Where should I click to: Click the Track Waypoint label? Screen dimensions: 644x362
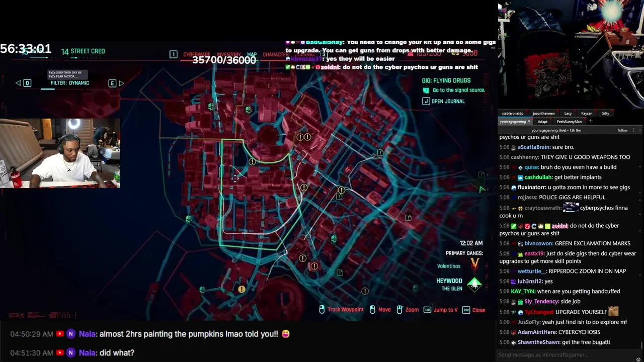(346, 310)
